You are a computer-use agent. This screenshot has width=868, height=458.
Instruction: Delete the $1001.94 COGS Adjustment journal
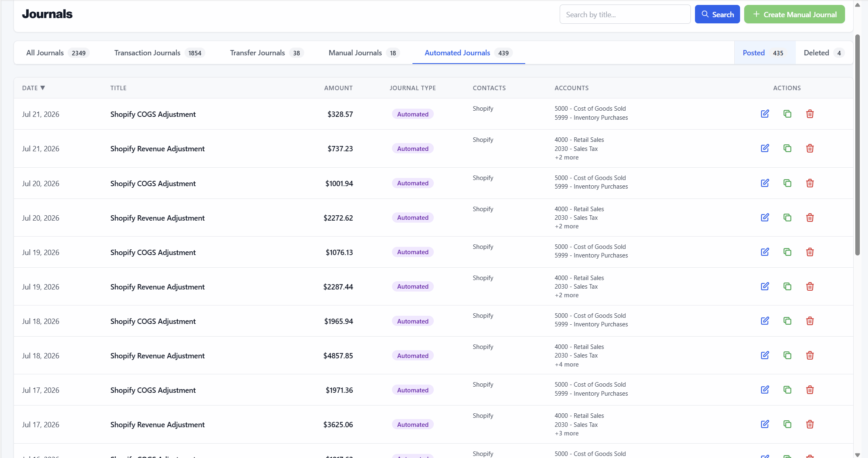click(x=810, y=183)
